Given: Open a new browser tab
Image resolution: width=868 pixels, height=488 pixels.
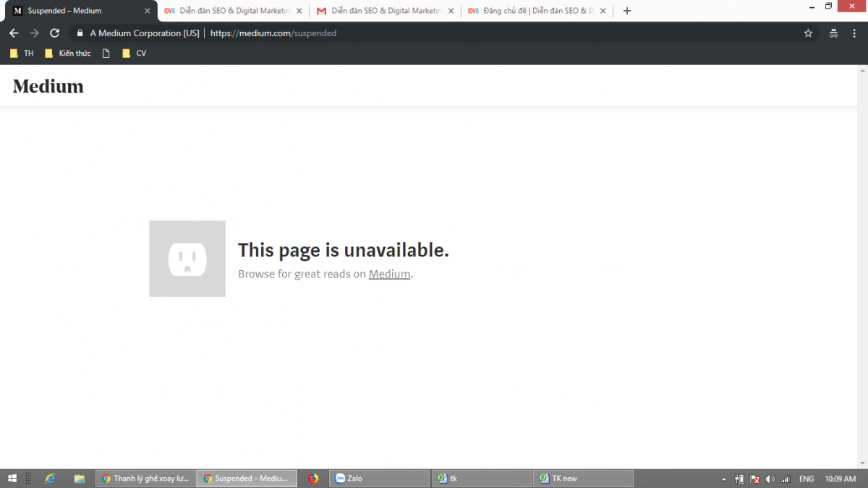Looking at the screenshot, I should [x=627, y=11].
